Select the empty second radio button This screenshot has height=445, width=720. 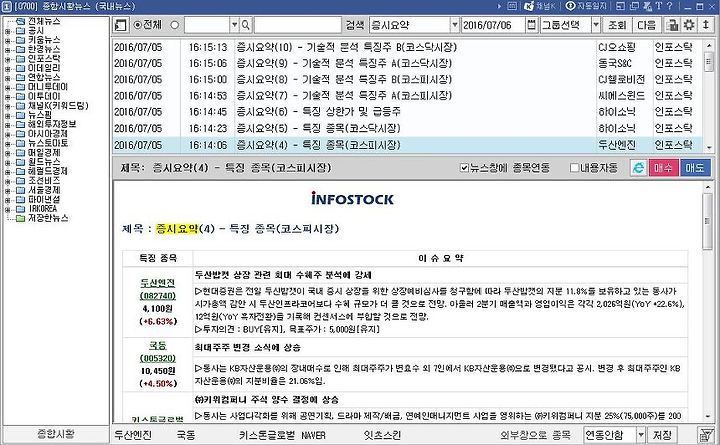(x=174, y=25)
